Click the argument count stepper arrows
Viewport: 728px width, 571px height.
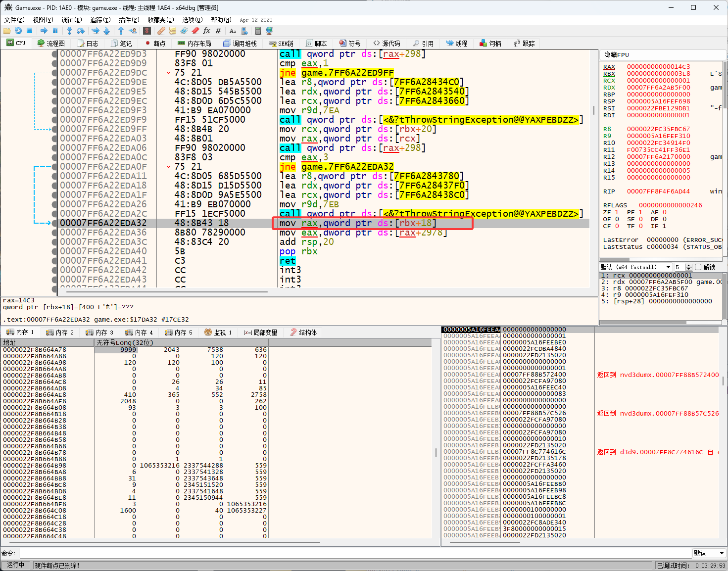point(688,267)
